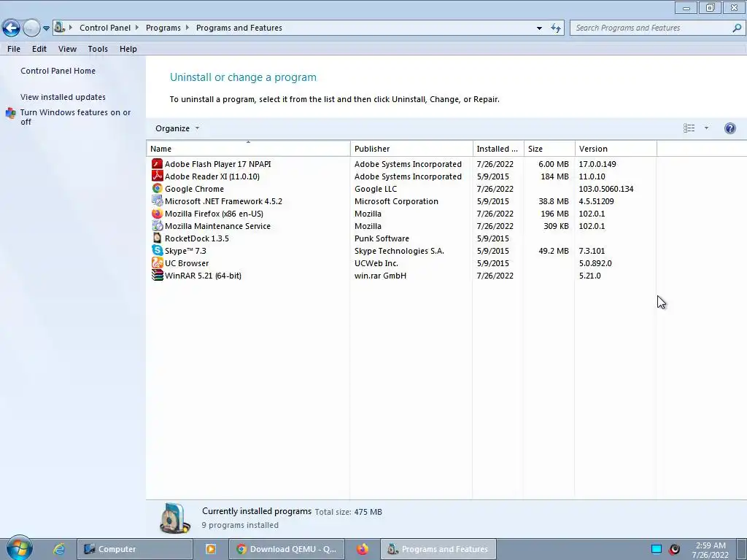This screenshot has width=747, height=560.
Task: Click the UC Browser icon
Action: pyautogui.click(x=158, y=262)
